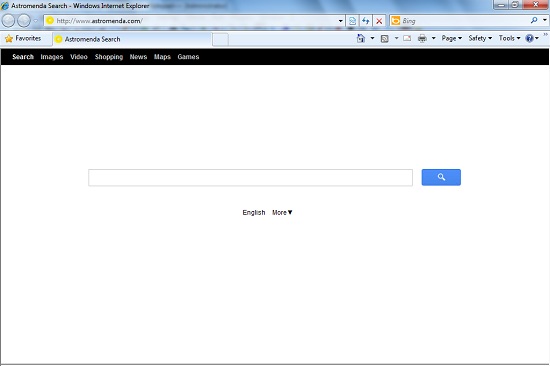Image resolution: width=550 pixels, height=366 pixels.
Task: Click the Home page icon
Action: coord(361,38)
